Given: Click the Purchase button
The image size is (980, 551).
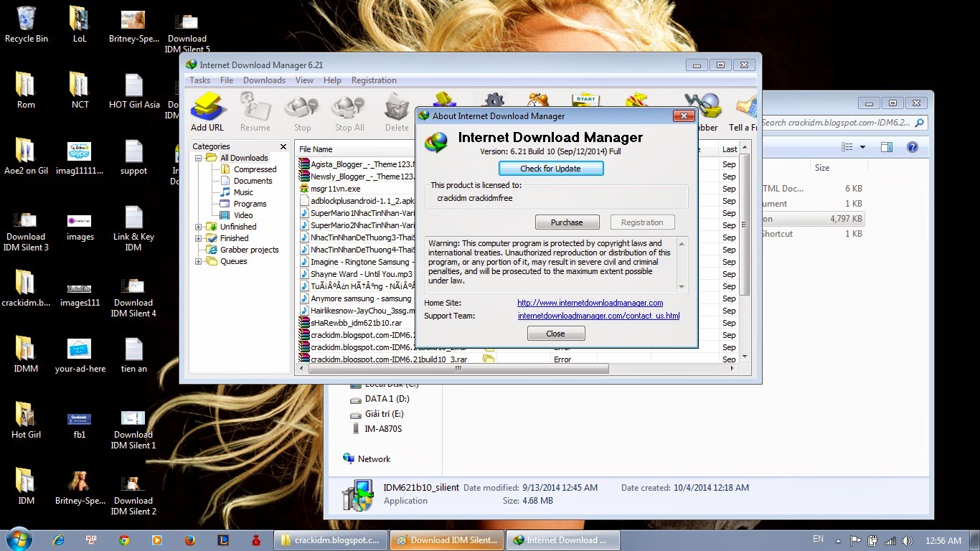Looking at the screenshot, I should pyautogui.click(x=567, y=222).
